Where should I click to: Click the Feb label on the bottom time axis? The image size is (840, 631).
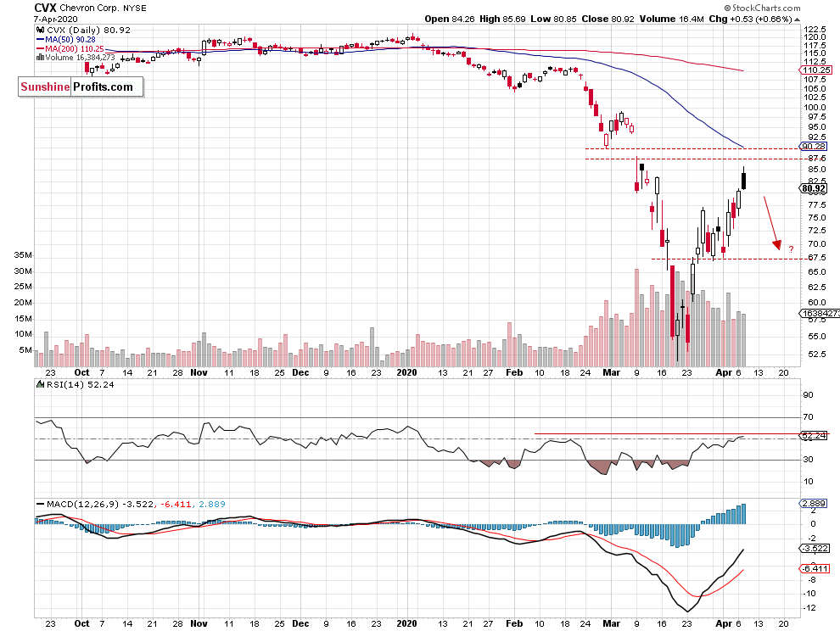point(514,623)
